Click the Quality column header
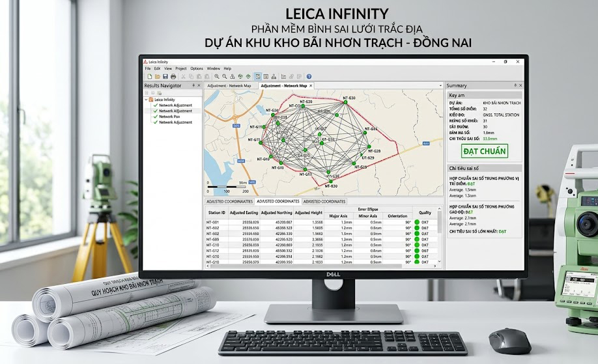The image size is (598, 364). 425,213
